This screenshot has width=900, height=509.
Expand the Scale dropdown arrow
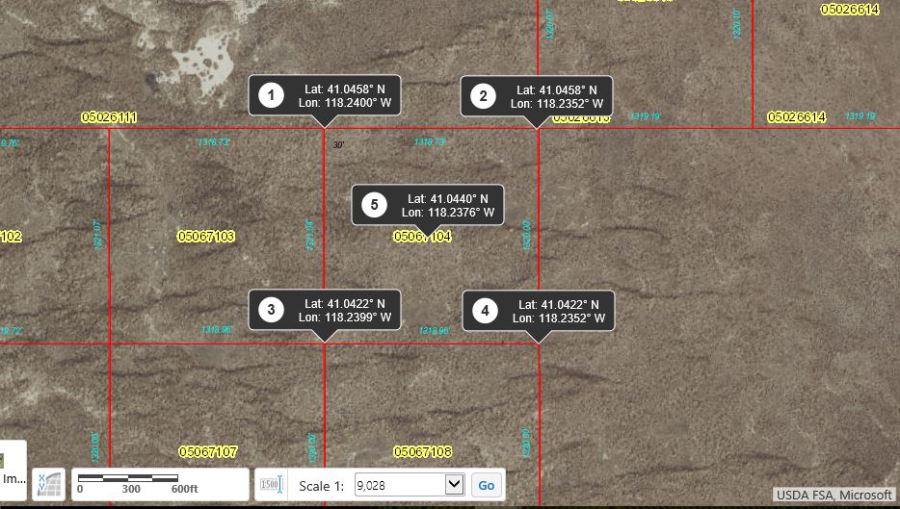point(453,485)
